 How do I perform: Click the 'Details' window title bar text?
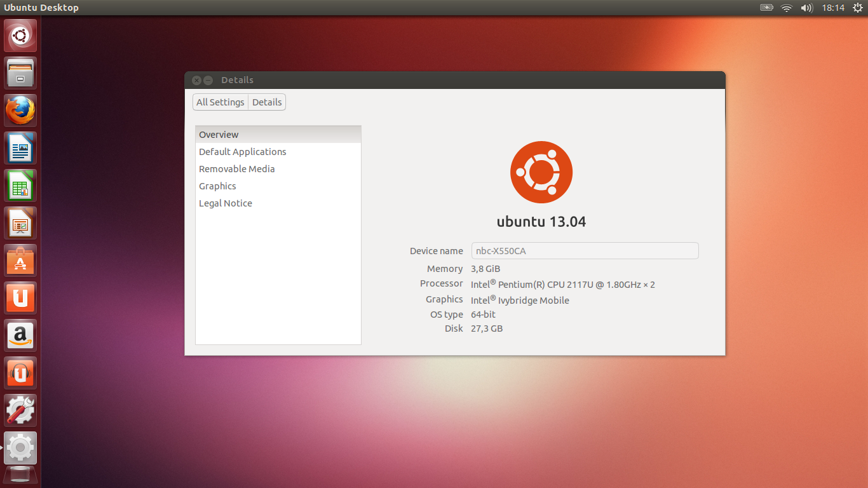click(x=237, y=80)
